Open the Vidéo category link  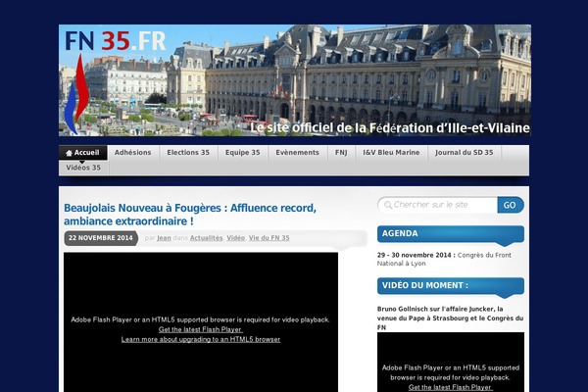point(235,238)
